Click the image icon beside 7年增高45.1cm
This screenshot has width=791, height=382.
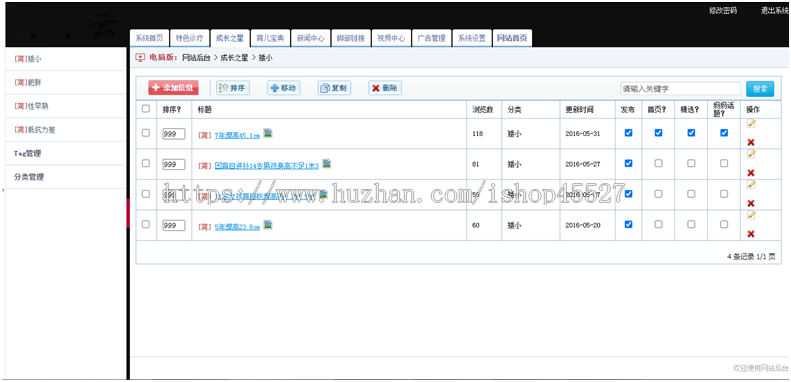click(268, 133)
